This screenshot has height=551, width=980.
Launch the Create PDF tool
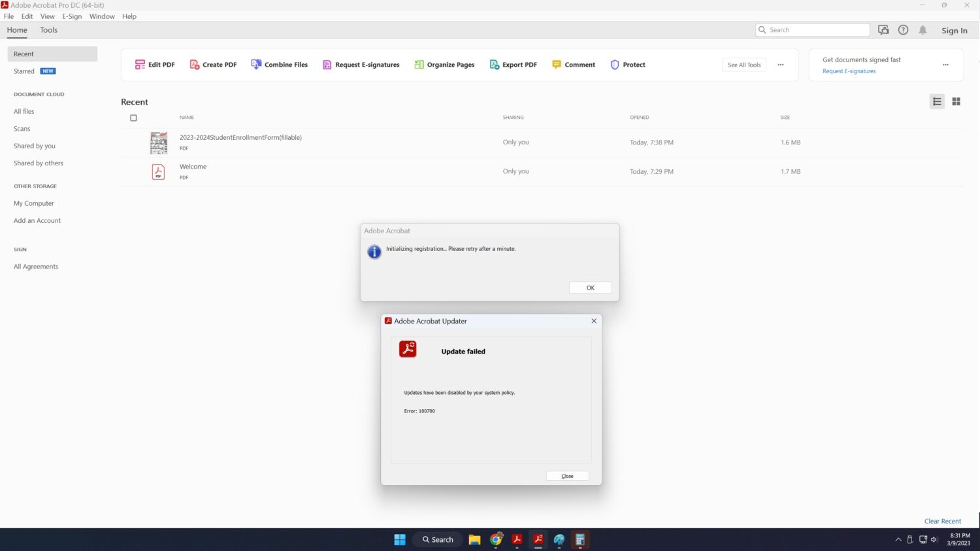pyautogui.click(x=213, y=65)
